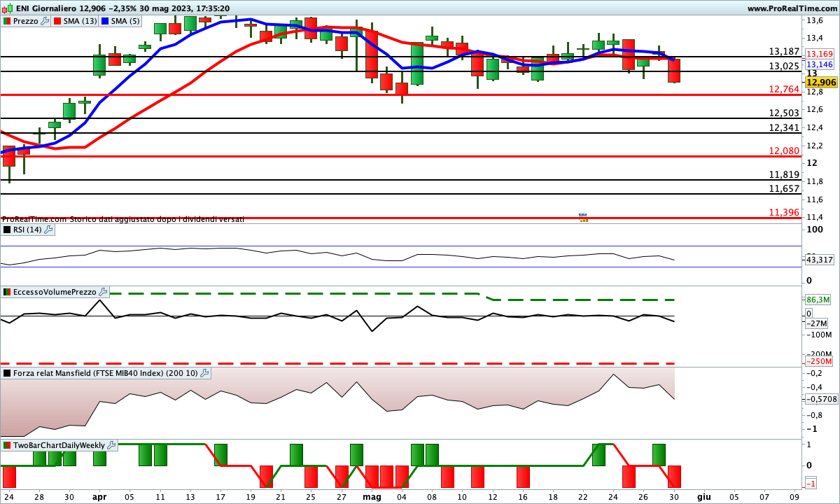
Task: Click the red SMA (13) color swatch
Action: (57, 21)
